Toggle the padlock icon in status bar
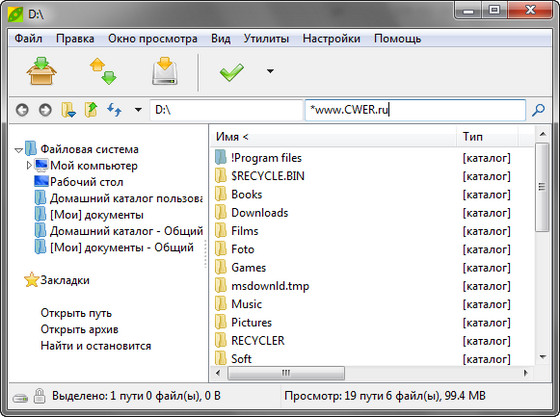Image resolution: width=560 pixels, height=417 pixels. (39, 396)
